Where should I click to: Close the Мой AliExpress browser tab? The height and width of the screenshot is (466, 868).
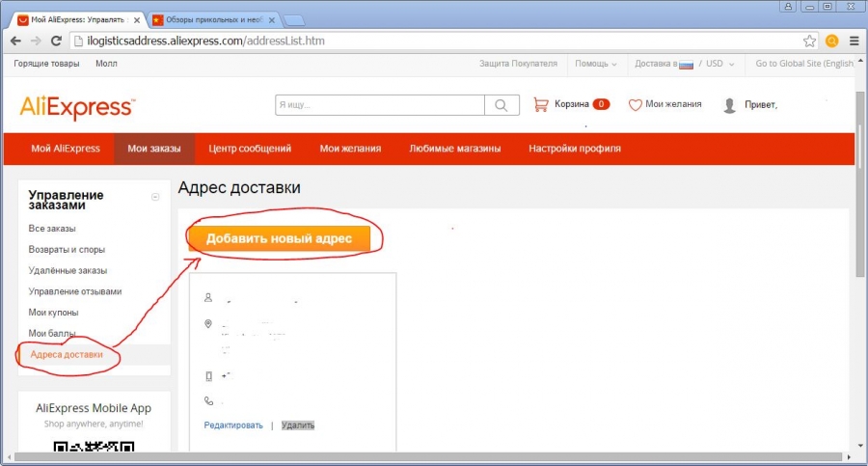(x=137, y=20)
